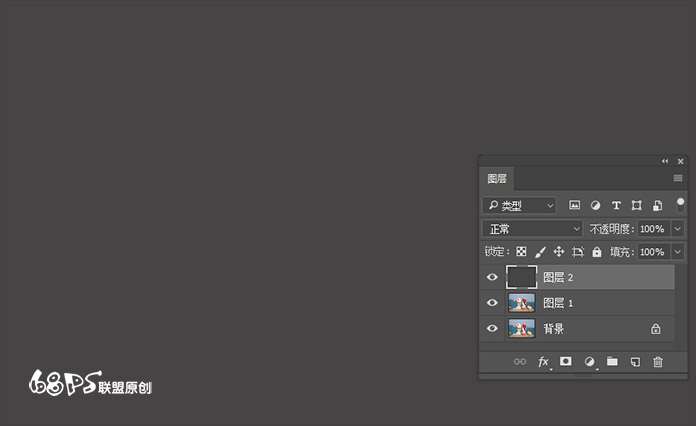Image resolution: width=696 pixels, height=426 pixels.
Task: Open the 类型 filter type dropdown
Action: coord(519,205)
